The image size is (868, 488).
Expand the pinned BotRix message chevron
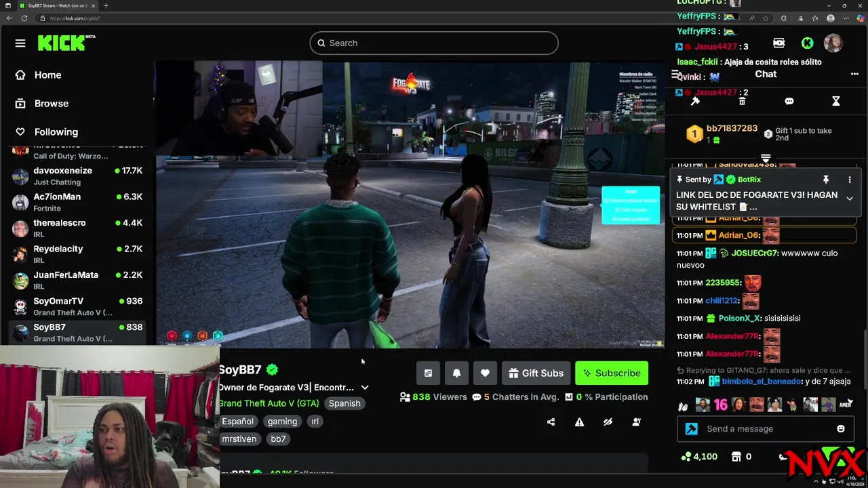pyautogui.click(x=850, y=199)
